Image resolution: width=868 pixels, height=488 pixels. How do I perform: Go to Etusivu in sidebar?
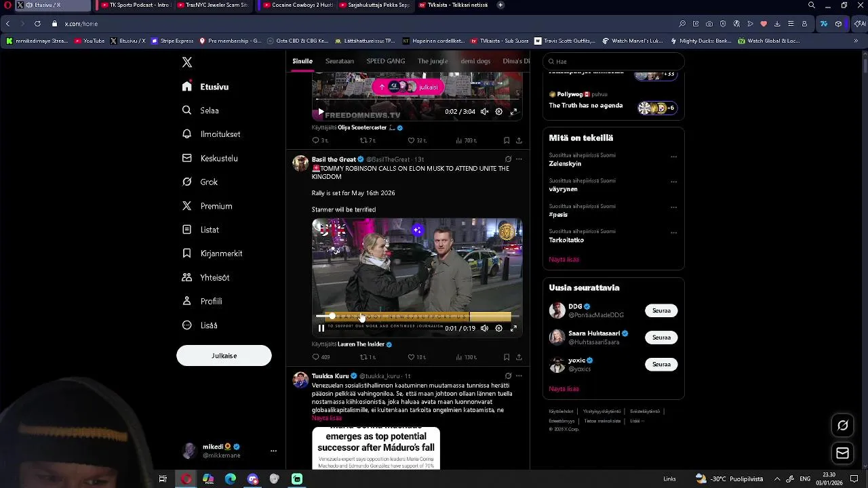click(205, 87)
